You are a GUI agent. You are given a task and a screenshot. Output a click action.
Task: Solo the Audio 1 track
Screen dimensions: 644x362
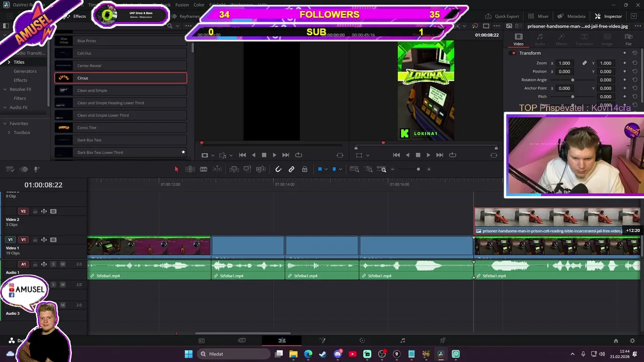53,264
